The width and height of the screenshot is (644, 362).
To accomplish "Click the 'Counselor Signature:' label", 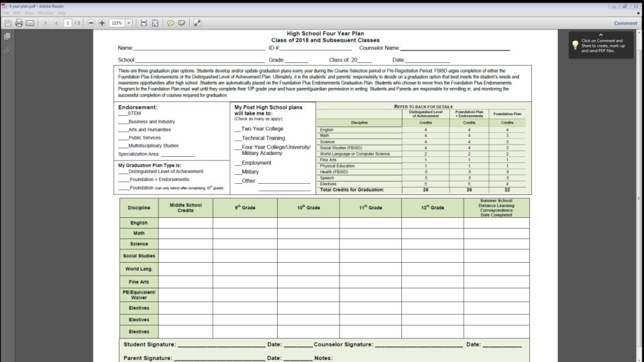I will (x=343, y=345).
